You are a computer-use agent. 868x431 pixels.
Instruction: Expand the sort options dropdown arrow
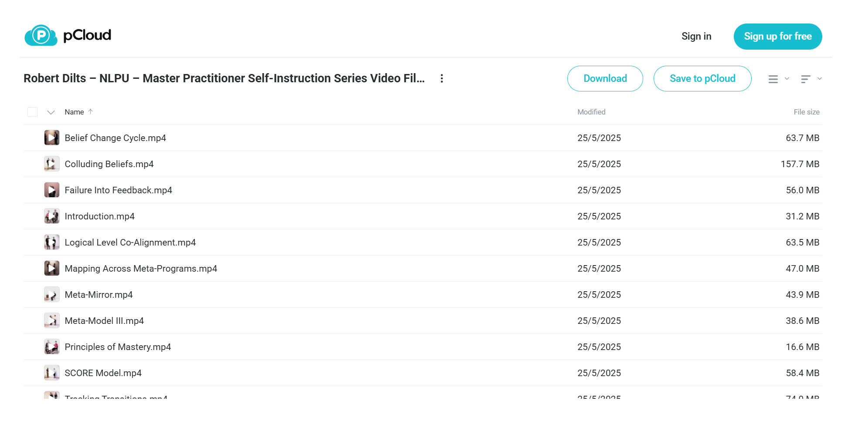coord(820,79)
